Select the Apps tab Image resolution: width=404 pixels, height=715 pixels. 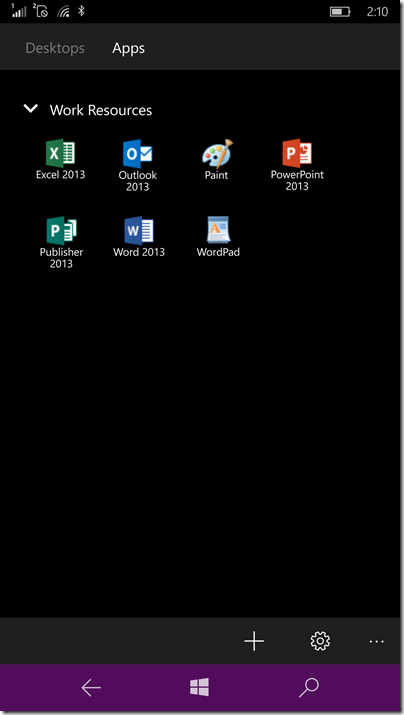pyautogui.click(x=129, y=48)
